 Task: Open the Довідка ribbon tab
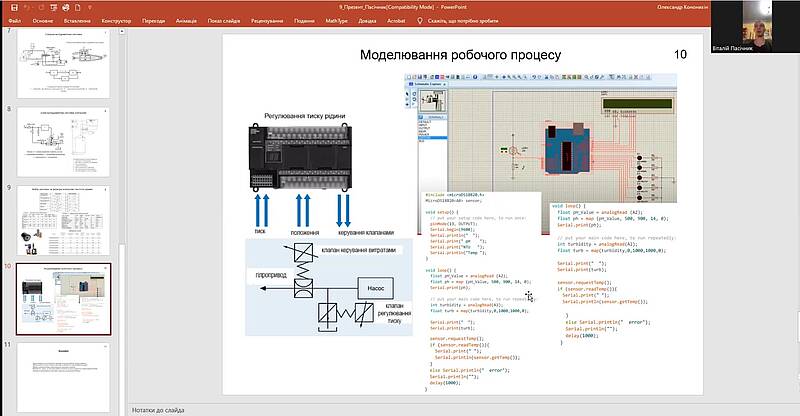tap(367, 21)
